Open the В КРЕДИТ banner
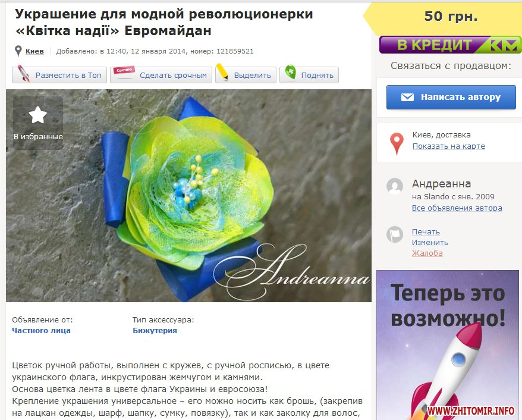 [451, 45]
